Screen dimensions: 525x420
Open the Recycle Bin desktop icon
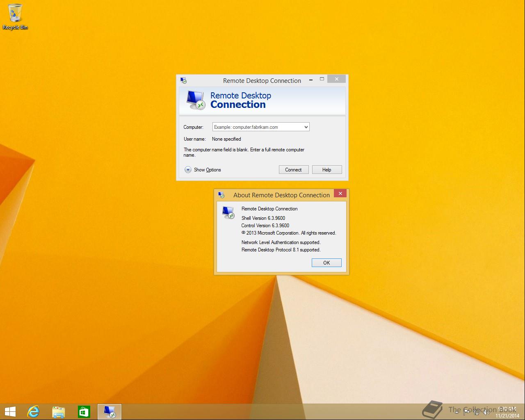tap(15, 16)
